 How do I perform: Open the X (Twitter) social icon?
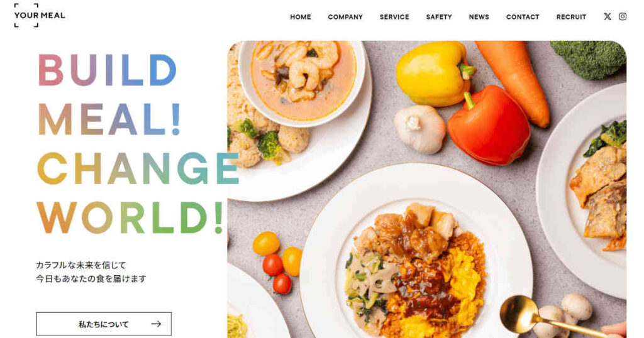[608, 16]
